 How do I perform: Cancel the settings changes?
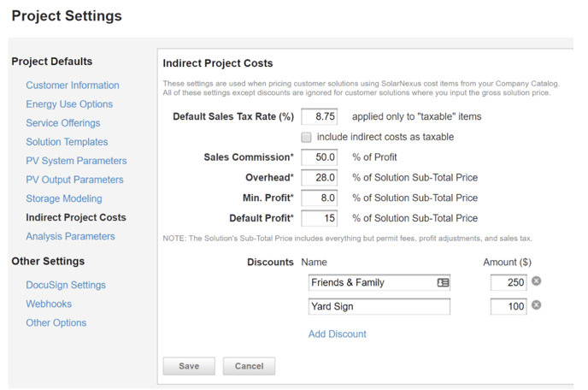[x=249, y=366]
